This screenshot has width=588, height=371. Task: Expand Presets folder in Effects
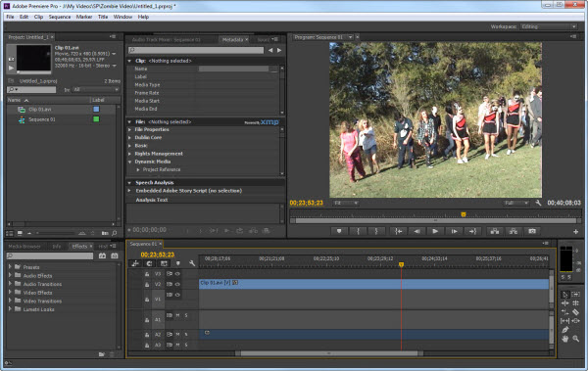click(10, 267)
